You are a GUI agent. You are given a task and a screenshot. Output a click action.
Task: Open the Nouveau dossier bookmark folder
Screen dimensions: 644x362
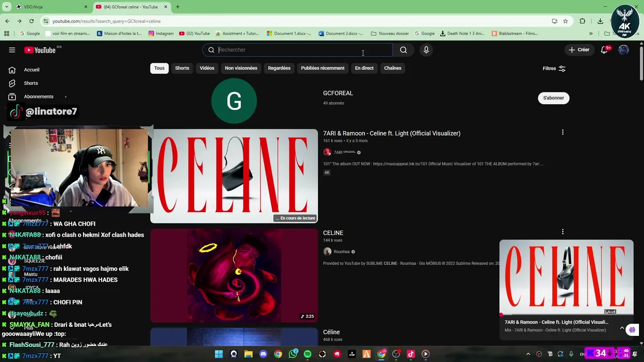[x=390, y=34]
